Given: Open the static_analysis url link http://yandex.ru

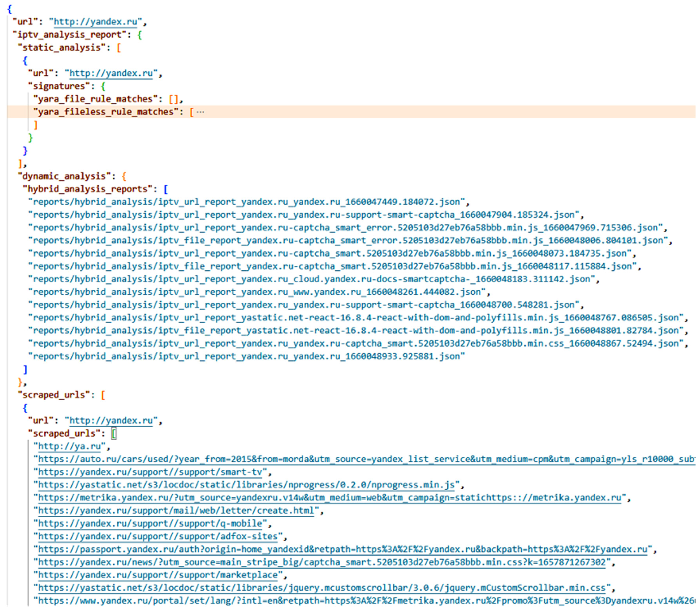Looking at the screenshot, I should coord(111,73).
